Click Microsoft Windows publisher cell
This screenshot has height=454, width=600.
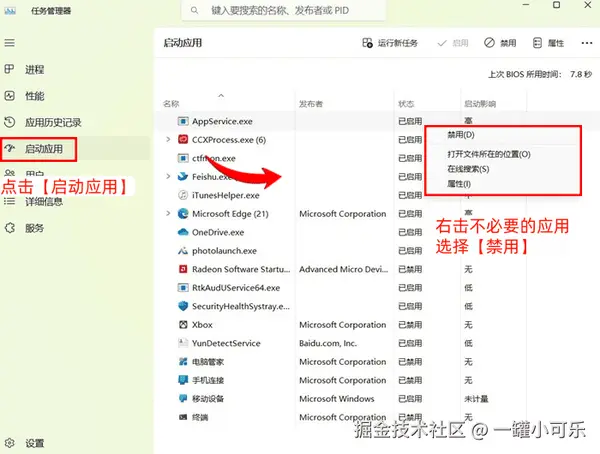click(337, 398)
